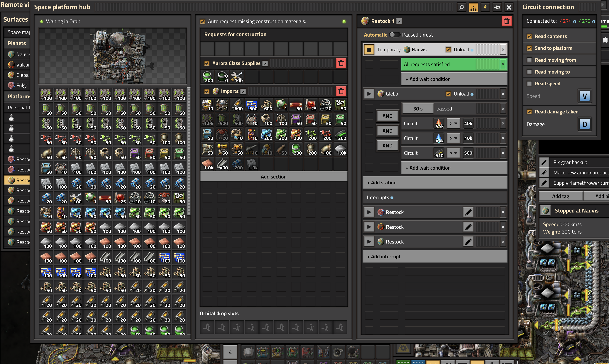Select repair pack request of 100 in Aurora supplies
The width and height of the screenshot is (609, 364).
(x=237, y=77)
